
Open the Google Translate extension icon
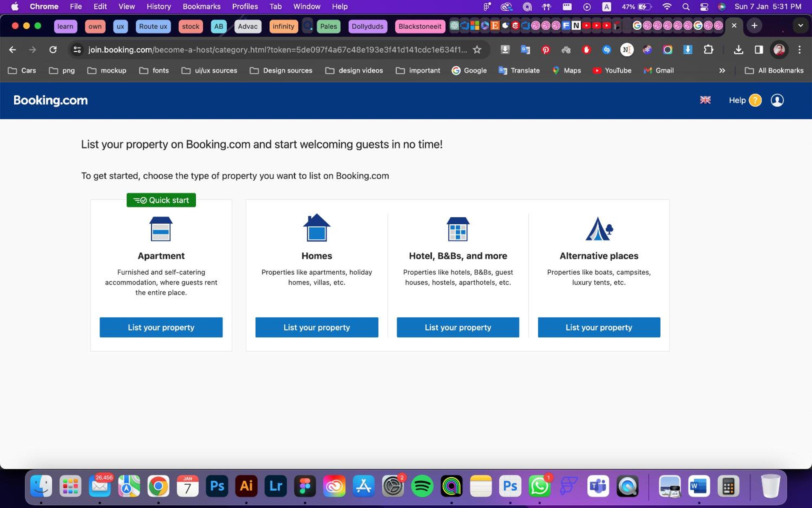[x=526, y=50]
